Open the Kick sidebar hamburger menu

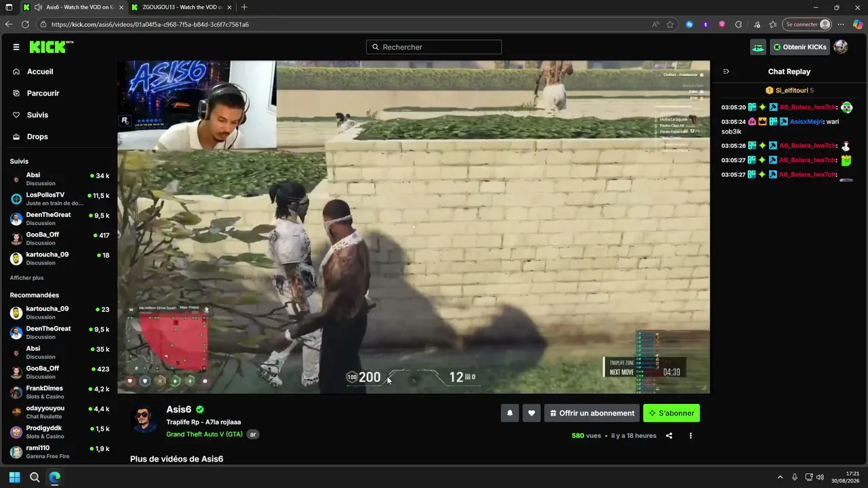pyautogui.click(x=16, y=47)
